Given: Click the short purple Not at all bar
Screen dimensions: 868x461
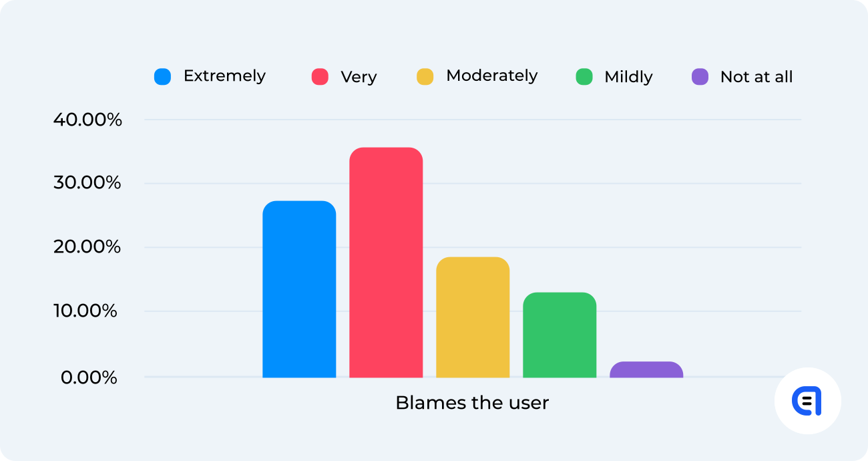Looking at the screenshot, I should pos(646,369).
